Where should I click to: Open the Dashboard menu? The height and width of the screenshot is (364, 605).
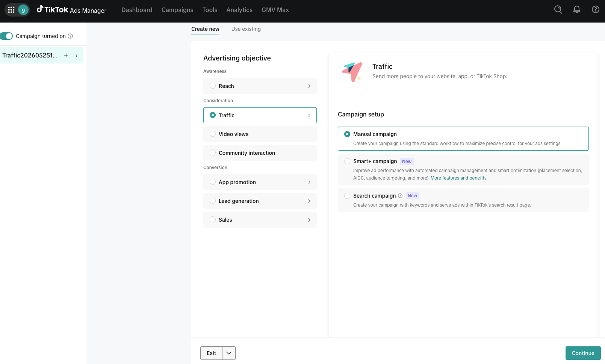point(137,10)
